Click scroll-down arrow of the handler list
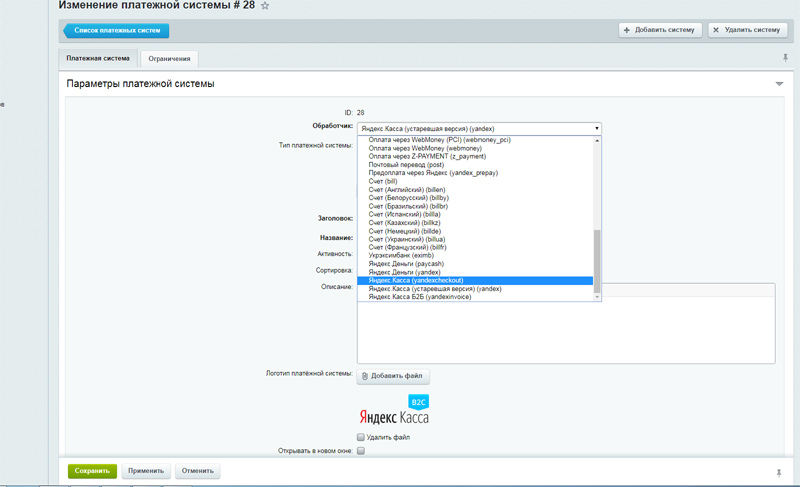The width and height of the screenshot is (800, 487). tap(597, 297)
